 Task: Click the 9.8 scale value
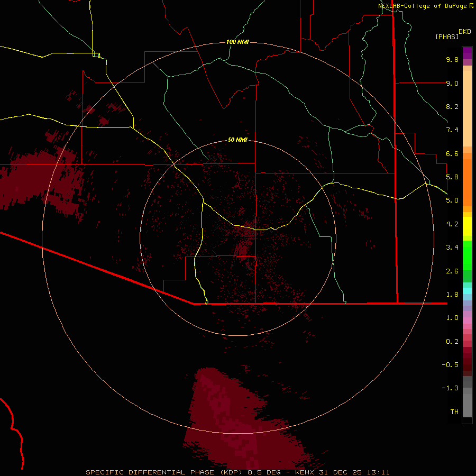452,59
